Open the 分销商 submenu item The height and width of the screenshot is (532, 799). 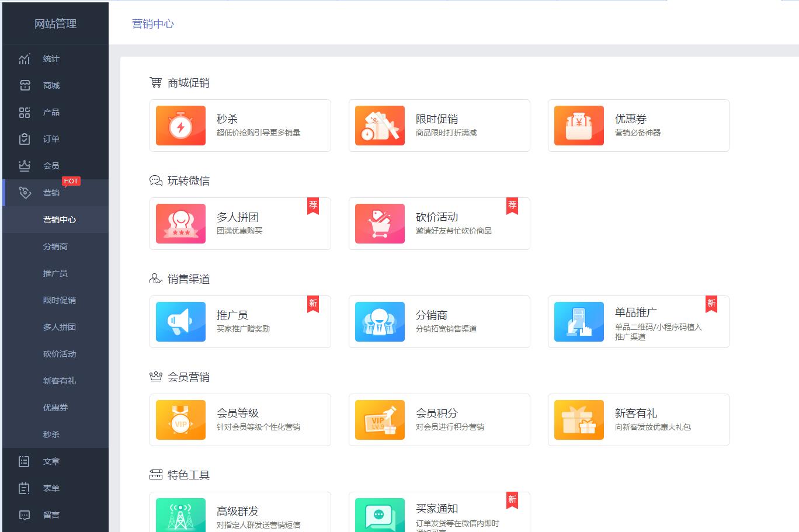click(x=55, y=246)
